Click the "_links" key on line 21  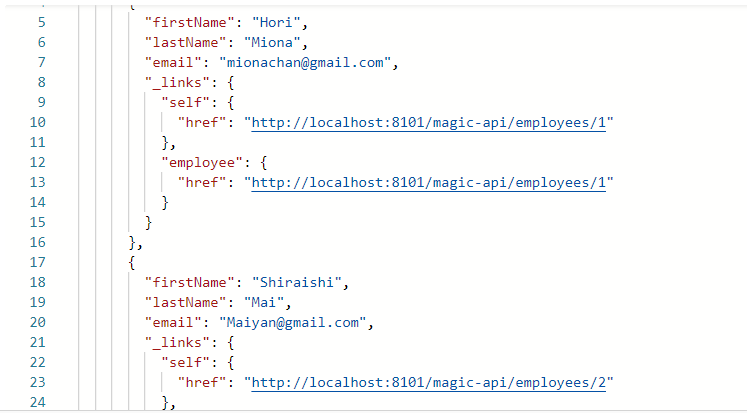click(177, 343)
